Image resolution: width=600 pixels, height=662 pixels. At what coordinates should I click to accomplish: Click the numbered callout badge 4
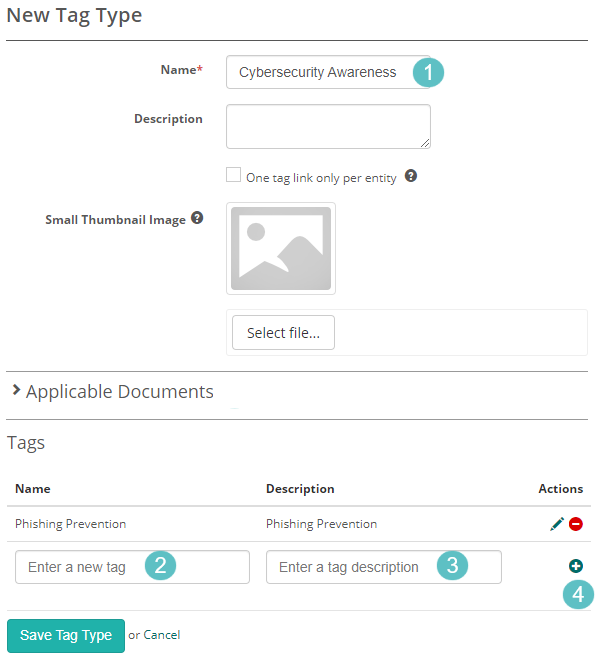click(578, 594)
